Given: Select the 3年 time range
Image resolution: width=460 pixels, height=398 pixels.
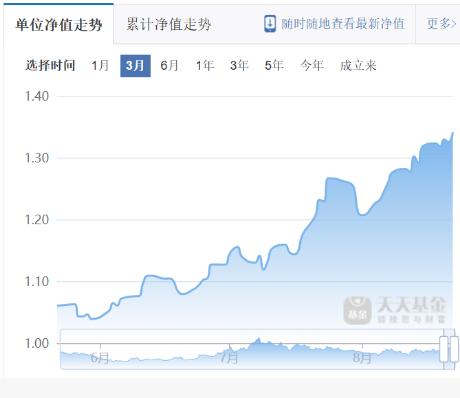Looking at the screenshot, I should (x=239, y=65).
